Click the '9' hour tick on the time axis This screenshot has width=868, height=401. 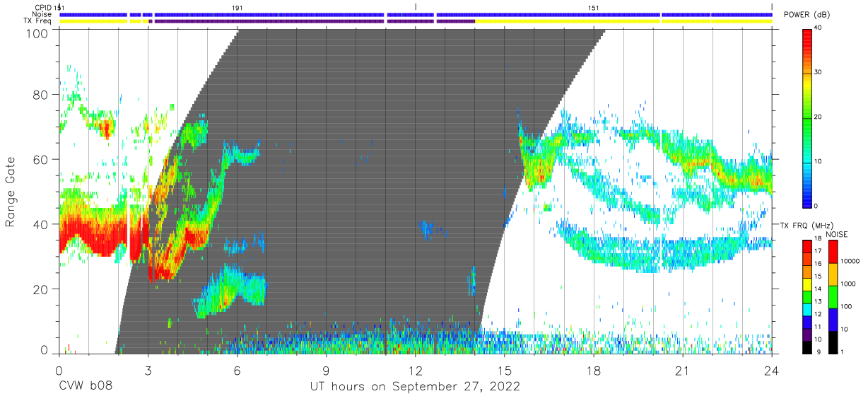326,370
